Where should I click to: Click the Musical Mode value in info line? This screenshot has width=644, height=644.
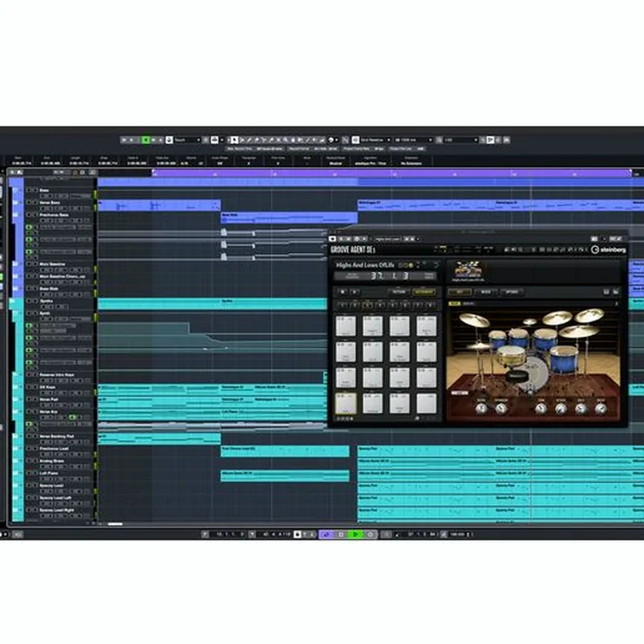(x=335, y=163)
